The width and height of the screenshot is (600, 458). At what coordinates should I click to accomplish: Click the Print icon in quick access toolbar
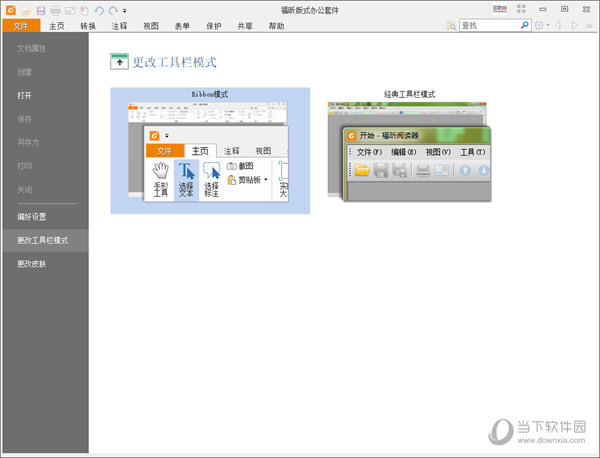(x=55, y=11)
